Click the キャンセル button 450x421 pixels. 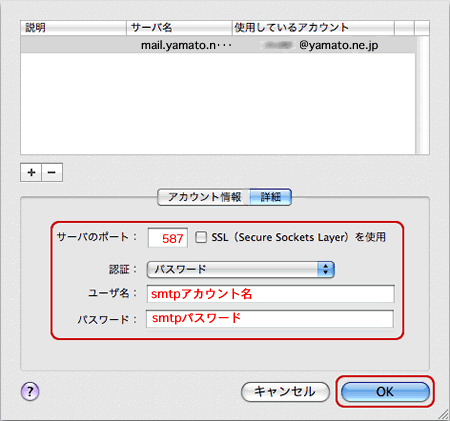285,392
